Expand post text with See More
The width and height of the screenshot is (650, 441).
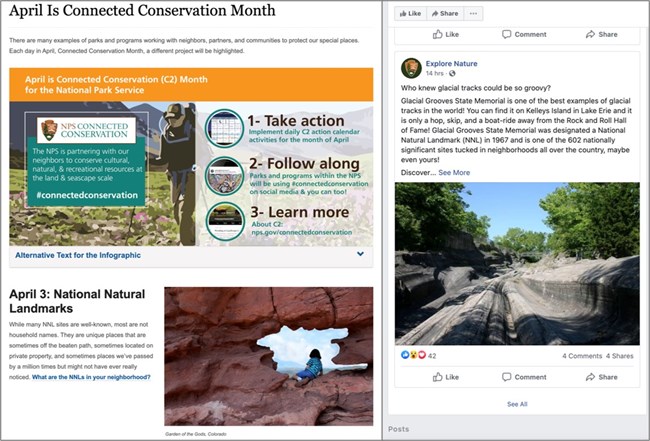pyautogui.click(x=453, y=172)
